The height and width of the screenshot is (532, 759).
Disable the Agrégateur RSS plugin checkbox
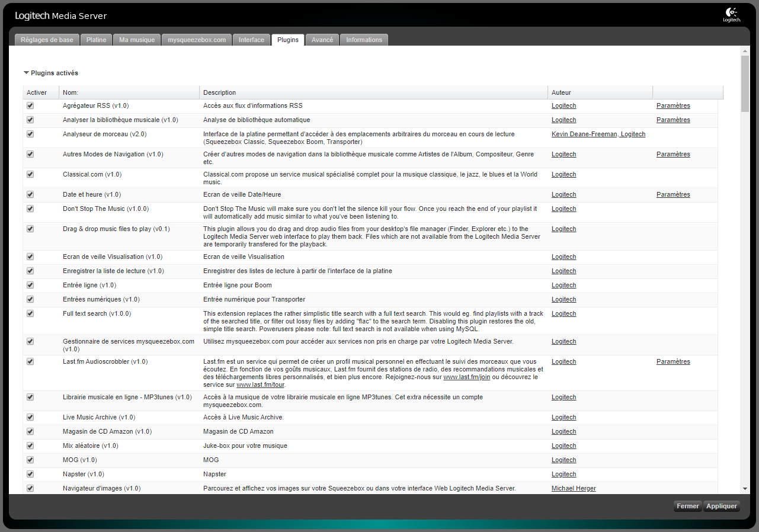(x=30, y=105)
